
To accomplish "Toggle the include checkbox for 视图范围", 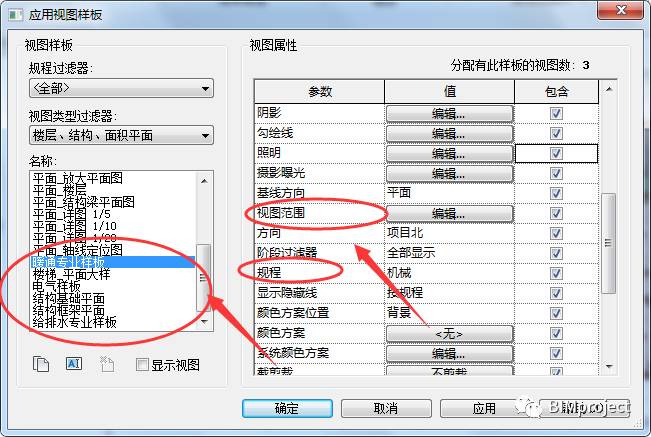I will click(x=556, y=213).
